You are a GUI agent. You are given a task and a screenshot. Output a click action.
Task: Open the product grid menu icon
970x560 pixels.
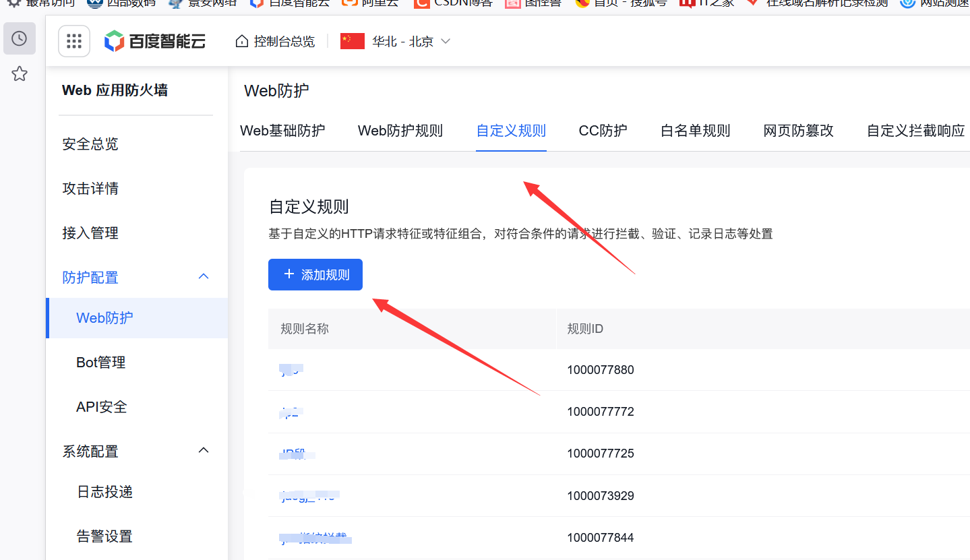click(74, 42)
